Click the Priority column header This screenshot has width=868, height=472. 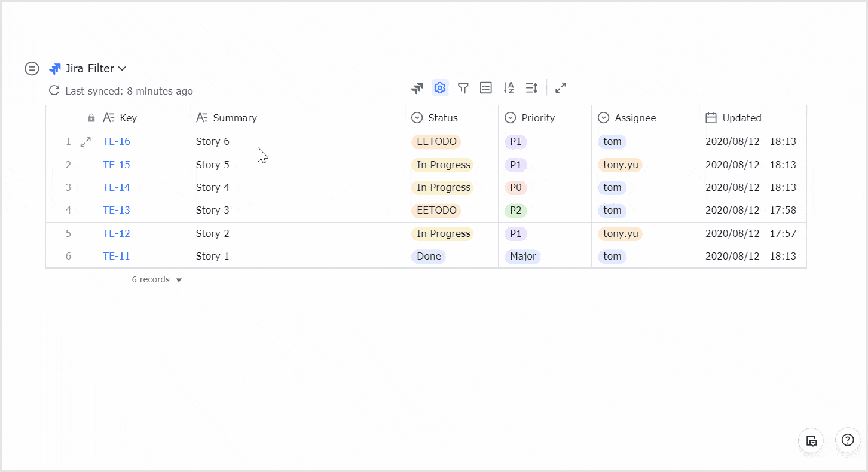pyautogui.click(x=537, y=118)
